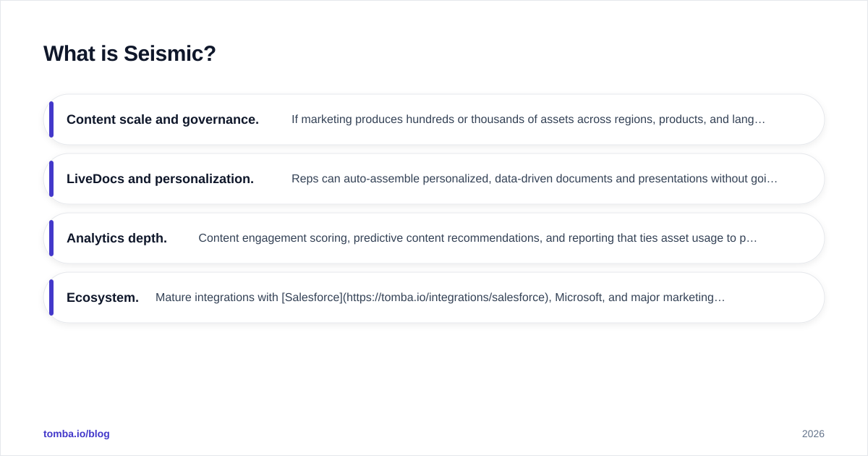Expand the truncated text in the Content scale card
The image size is (868, 456).
(759, 119)
